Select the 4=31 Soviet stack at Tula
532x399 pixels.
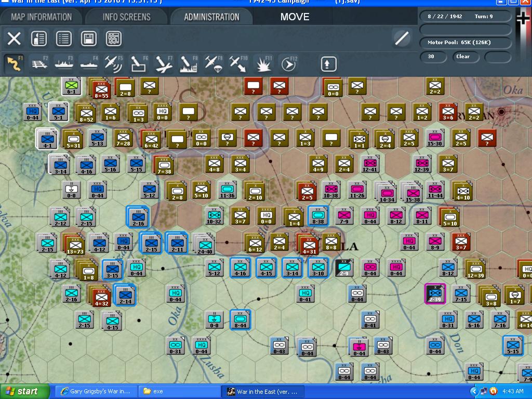tap(309, 245)
